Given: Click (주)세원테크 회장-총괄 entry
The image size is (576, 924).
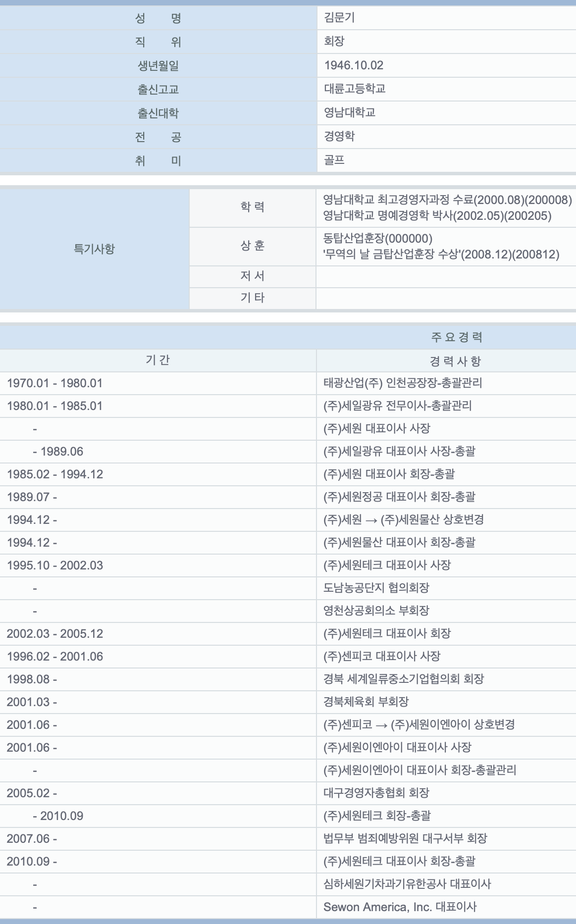Looking at the screenshot, I should [377, 816].
